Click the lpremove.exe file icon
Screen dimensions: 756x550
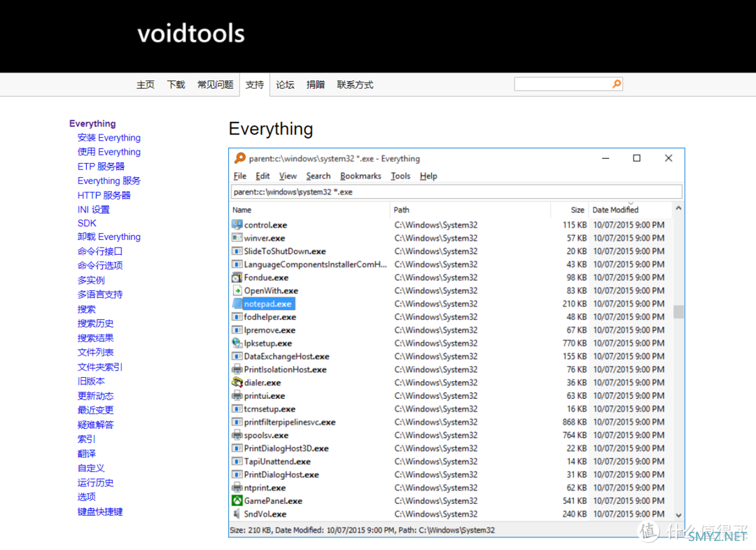(237, 330)
